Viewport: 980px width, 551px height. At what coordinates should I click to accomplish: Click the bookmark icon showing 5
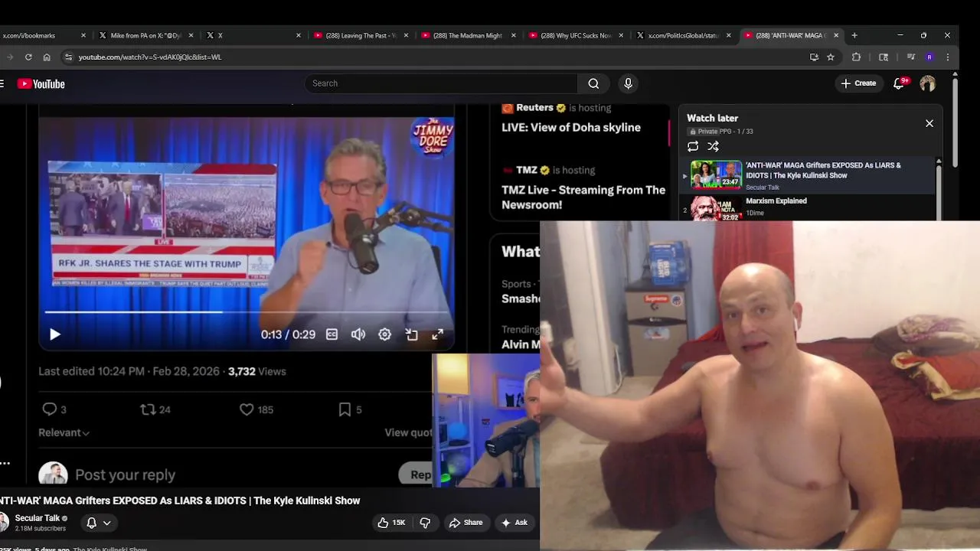click(350, 409)
